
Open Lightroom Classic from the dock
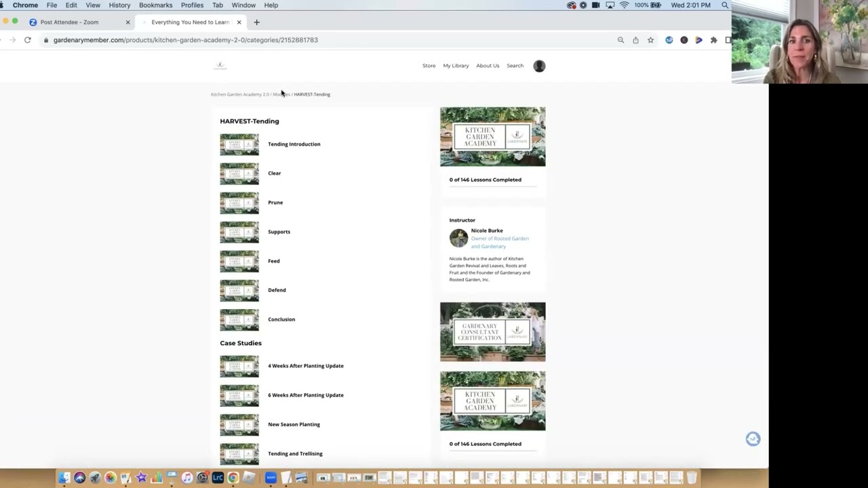point(218,478)
